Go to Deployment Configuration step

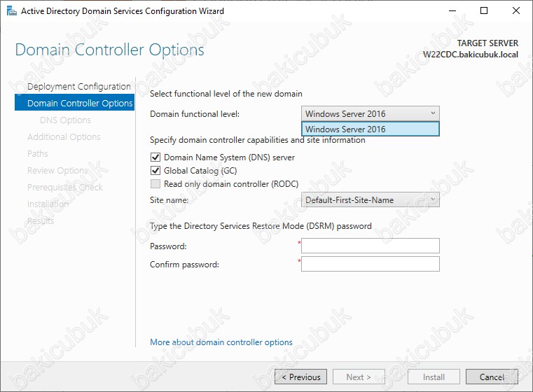click(x=79, y=86)
